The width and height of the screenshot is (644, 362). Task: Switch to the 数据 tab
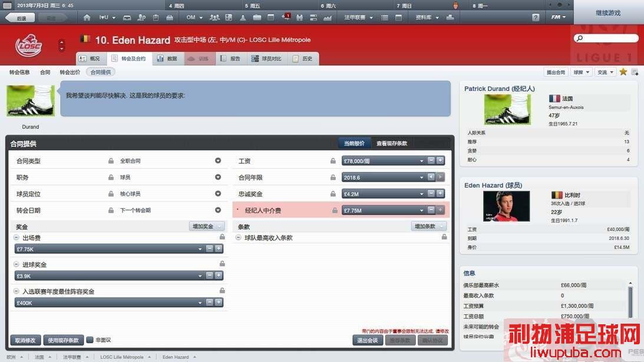[167, 59]
